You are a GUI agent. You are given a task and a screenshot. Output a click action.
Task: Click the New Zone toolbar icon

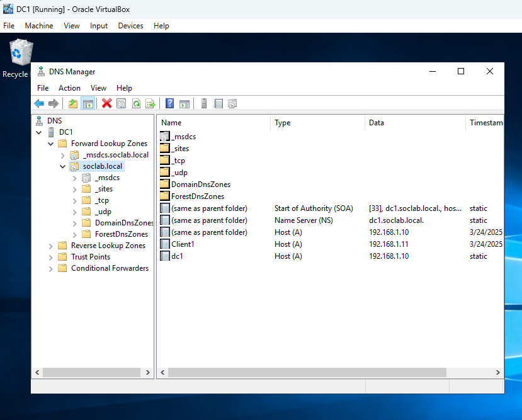232,104
